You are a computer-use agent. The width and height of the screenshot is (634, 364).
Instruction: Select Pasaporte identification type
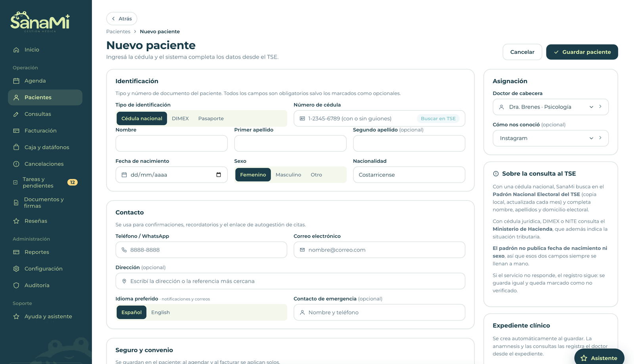211,118
